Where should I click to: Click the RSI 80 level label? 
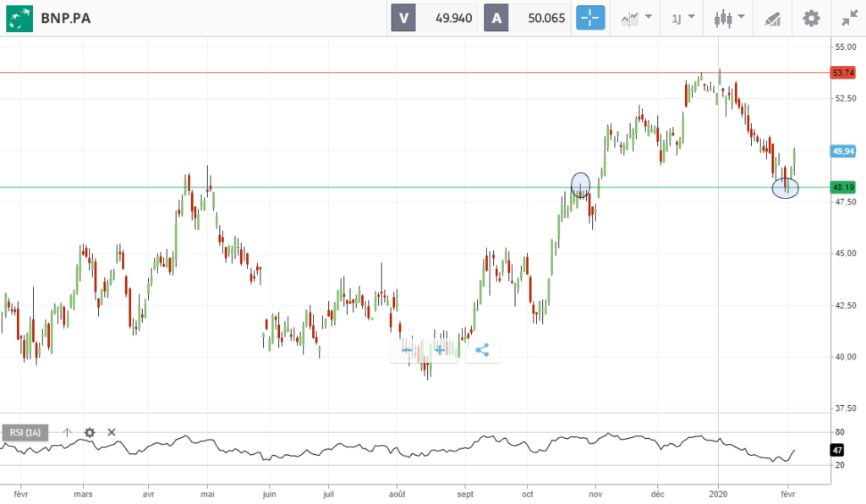coord(840,432)
